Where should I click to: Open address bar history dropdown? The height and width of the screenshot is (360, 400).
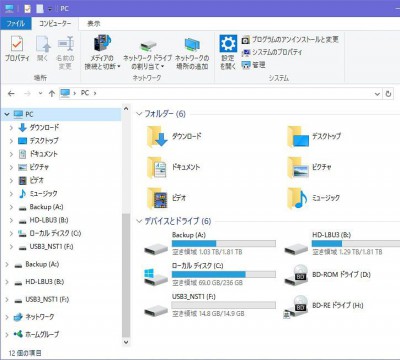[x=377, y=94]
